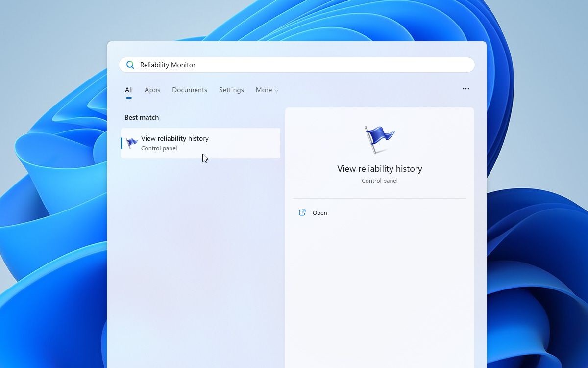Open the three-dot options menu
The width and height of the screenshot is (588, 368).
point(466,89)
